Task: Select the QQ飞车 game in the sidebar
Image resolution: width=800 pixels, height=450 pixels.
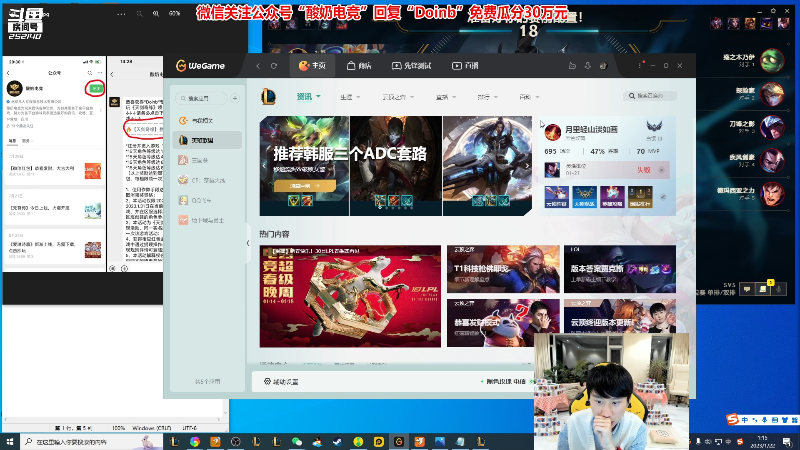Action: pyautogui.click(x=207, y=201)
